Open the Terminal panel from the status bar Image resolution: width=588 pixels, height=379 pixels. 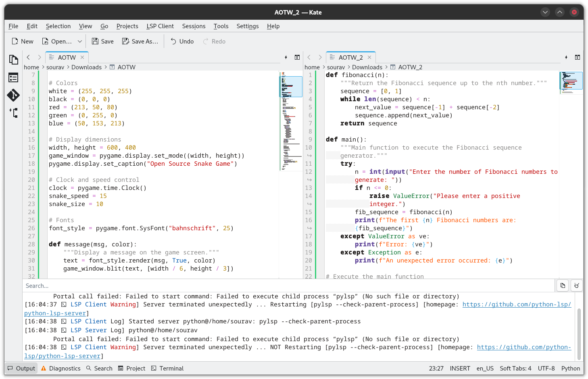coord(167,368)
